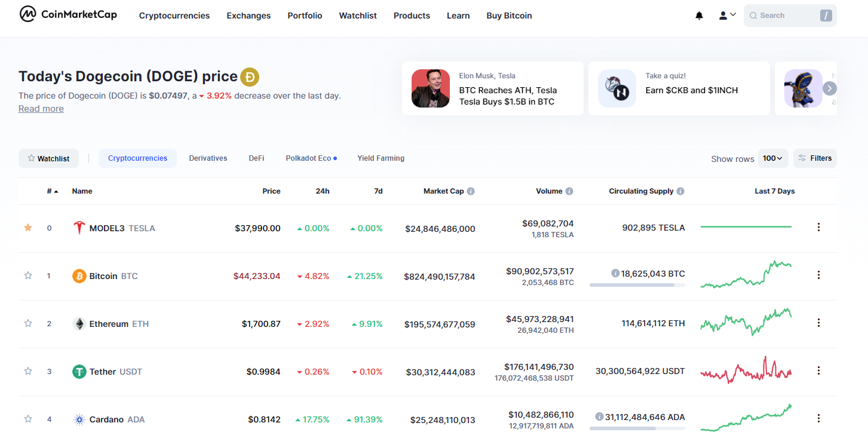Unstar MODEL3 TESLA from watchlist
This screenshot has width=868, height=435.
27,228
